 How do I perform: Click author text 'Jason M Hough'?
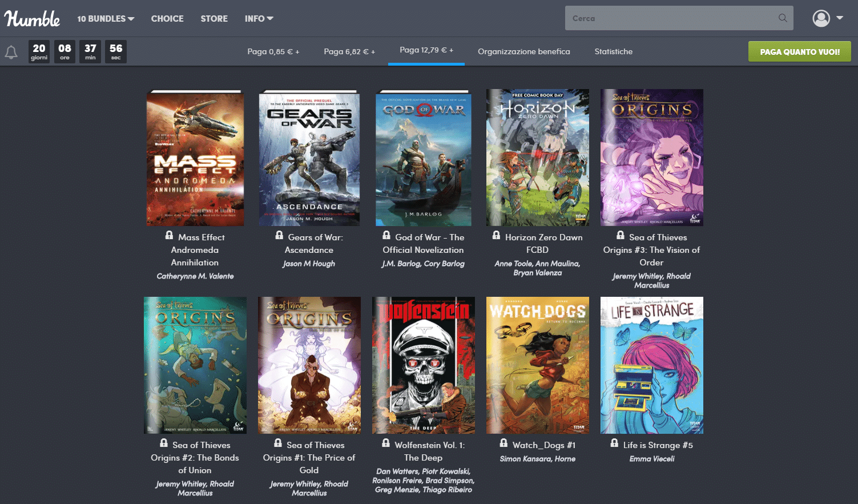click(309, 264)
